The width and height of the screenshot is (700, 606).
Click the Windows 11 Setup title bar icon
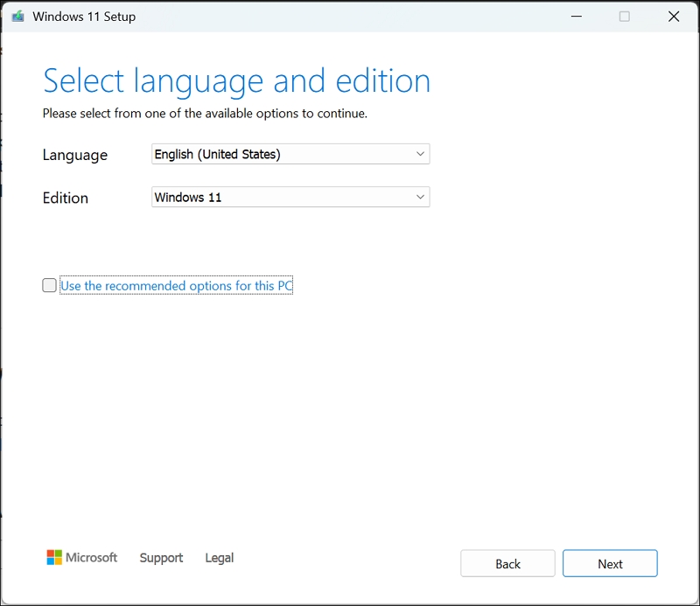coord(17,17)
